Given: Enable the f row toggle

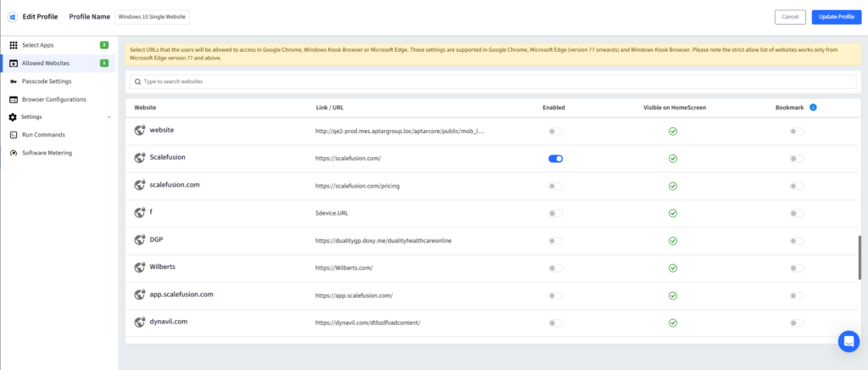Looking at the screenshot, I should pos(555,213).
